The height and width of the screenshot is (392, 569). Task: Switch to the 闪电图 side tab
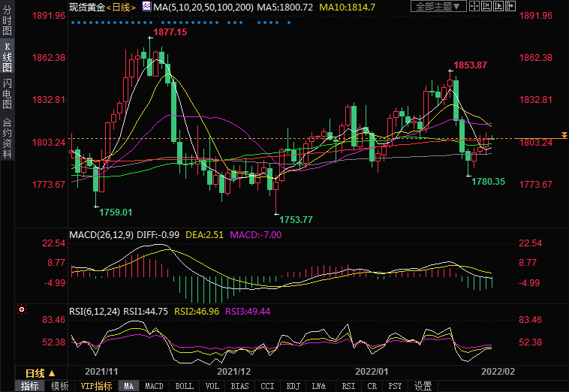(7, 93)
